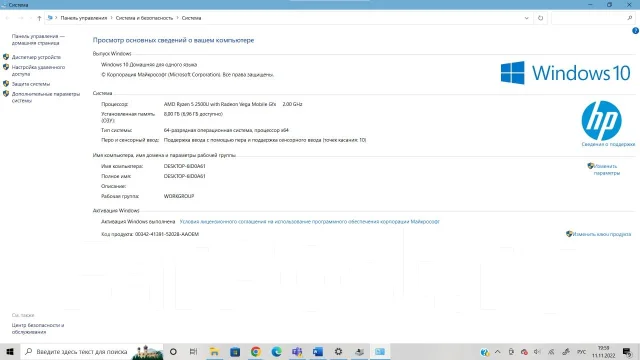The image size is (640, 360).
Task: Click the Control Panel search field
Action: [x=592, y=18]
